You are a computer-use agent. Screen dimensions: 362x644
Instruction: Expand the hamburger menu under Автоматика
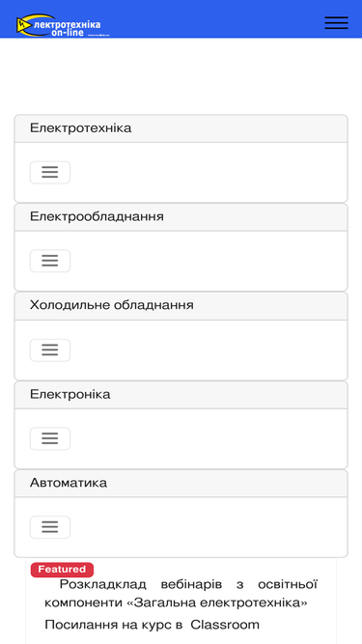click(50, 527)
